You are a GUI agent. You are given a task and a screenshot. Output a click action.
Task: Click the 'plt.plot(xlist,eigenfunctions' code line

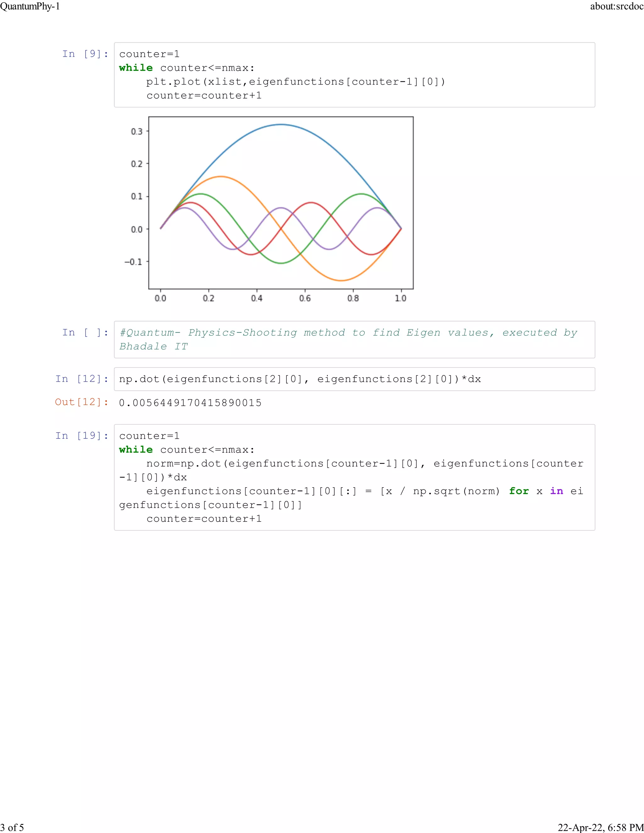(x=296, y=82)
